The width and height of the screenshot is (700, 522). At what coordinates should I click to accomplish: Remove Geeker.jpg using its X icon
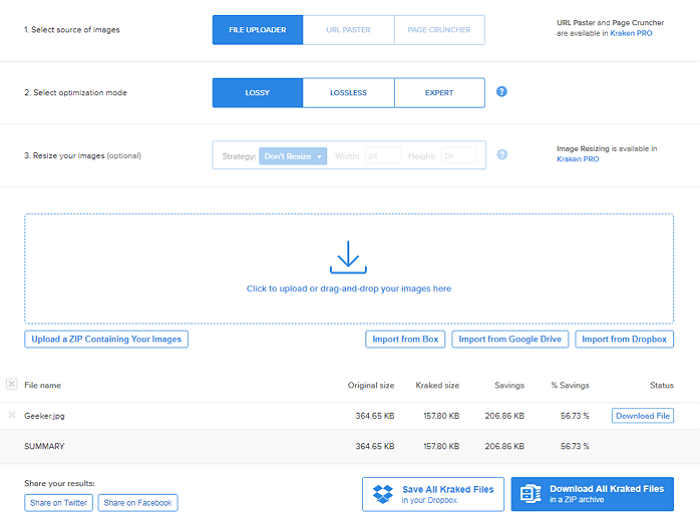pos(12,415)
